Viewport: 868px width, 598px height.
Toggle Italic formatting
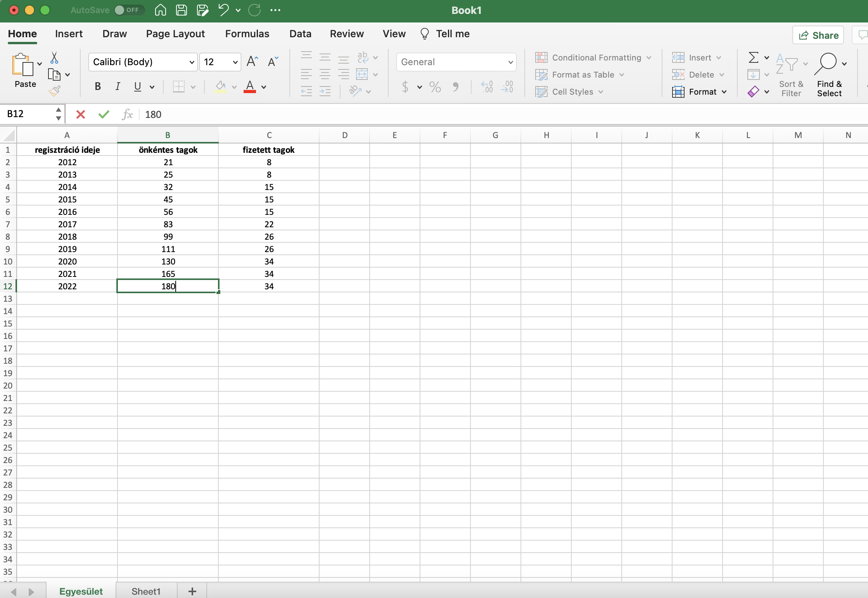(x=118, y=86)
